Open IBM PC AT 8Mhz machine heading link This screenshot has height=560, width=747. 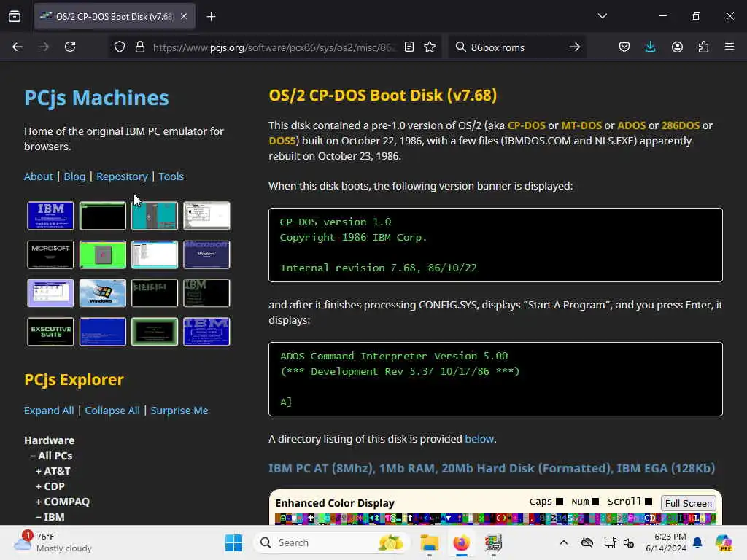click(x=492, y=468)
